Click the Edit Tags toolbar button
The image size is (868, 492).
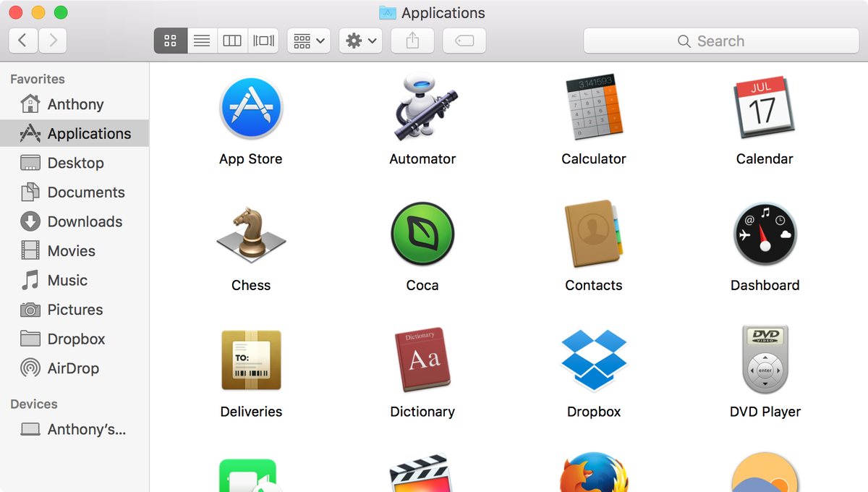tap(464, 41)
